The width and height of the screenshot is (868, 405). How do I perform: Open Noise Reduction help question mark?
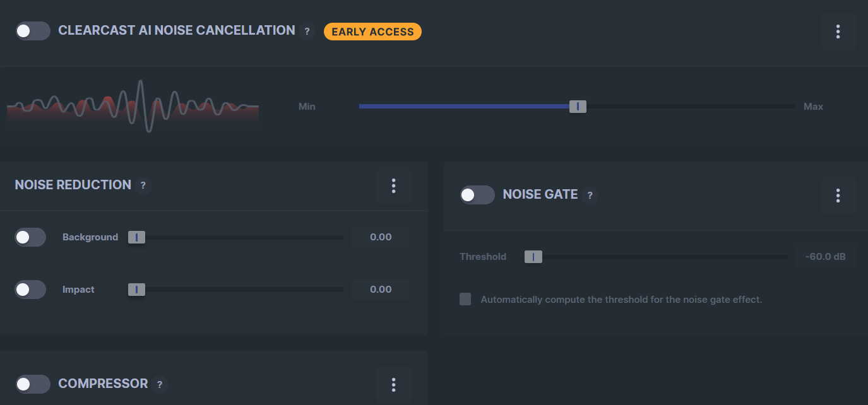(x=143, y=185)
